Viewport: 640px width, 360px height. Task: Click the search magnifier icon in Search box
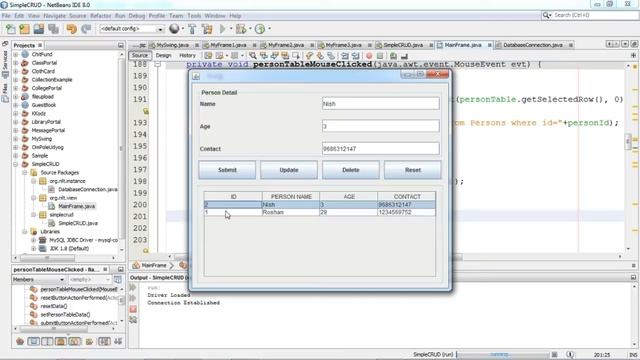click(547, 15)
